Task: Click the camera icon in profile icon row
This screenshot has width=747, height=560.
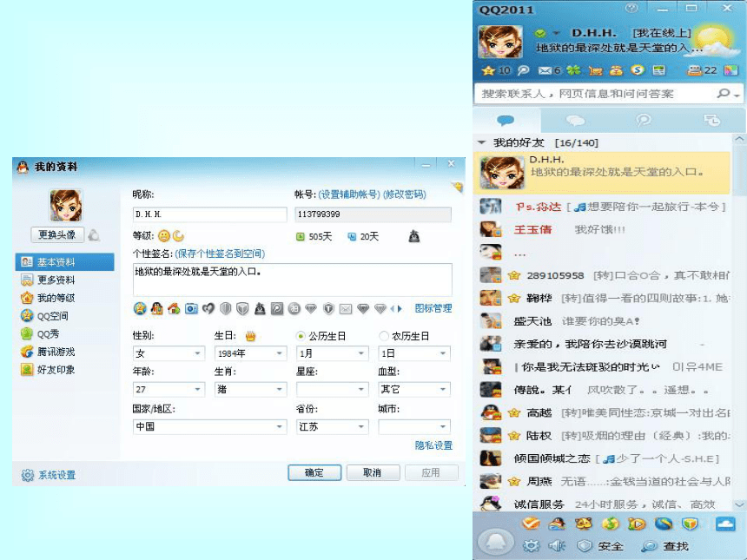Action: [x=191, y=308]
